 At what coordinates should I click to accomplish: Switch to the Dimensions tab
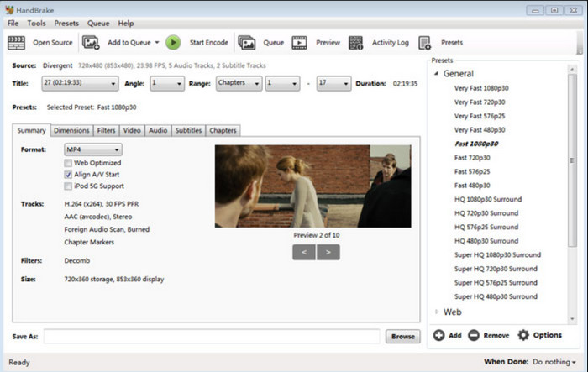click(71, 130)
